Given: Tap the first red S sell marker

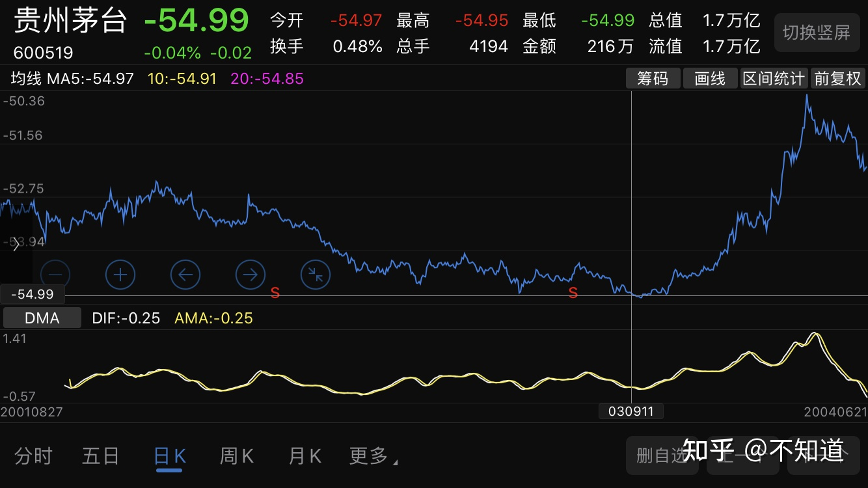Looking at the screenshot, I should tap(275, 293).
